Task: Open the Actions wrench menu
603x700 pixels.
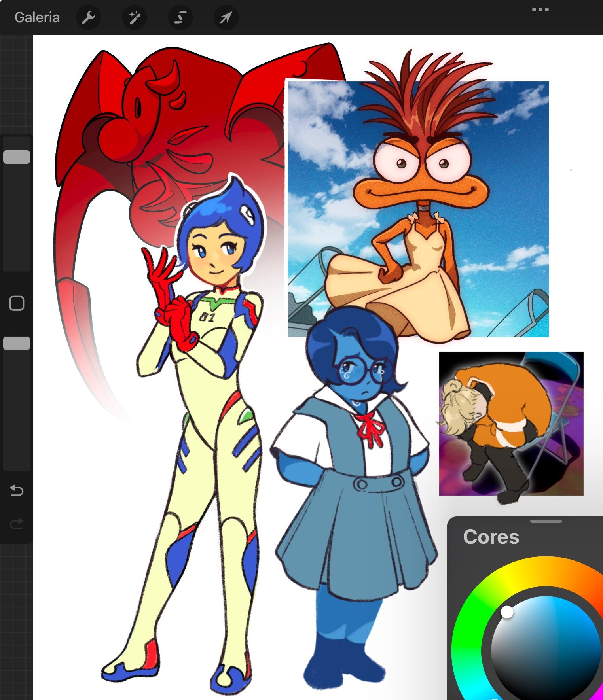Action: (88, 17)
